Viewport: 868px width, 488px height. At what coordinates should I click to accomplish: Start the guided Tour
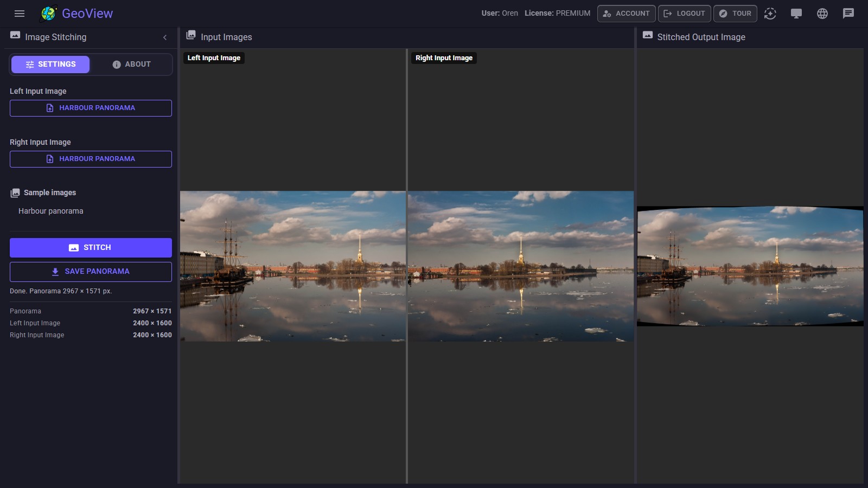735,14
